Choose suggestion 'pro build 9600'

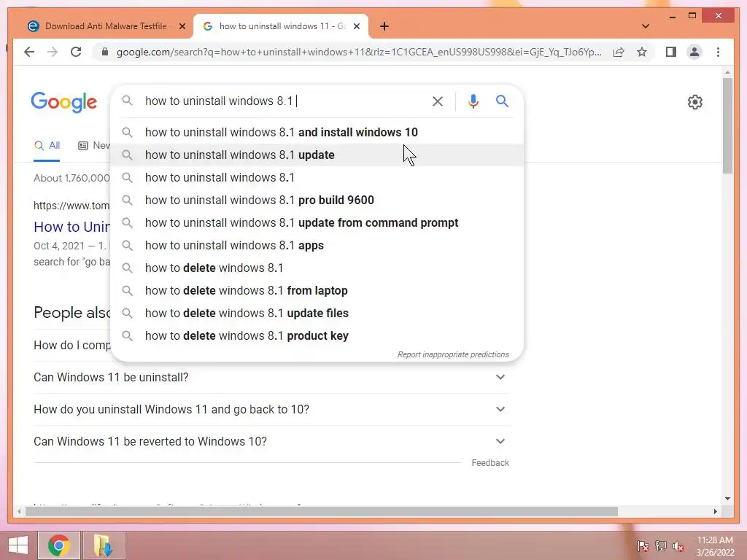(x=317, y=200)
